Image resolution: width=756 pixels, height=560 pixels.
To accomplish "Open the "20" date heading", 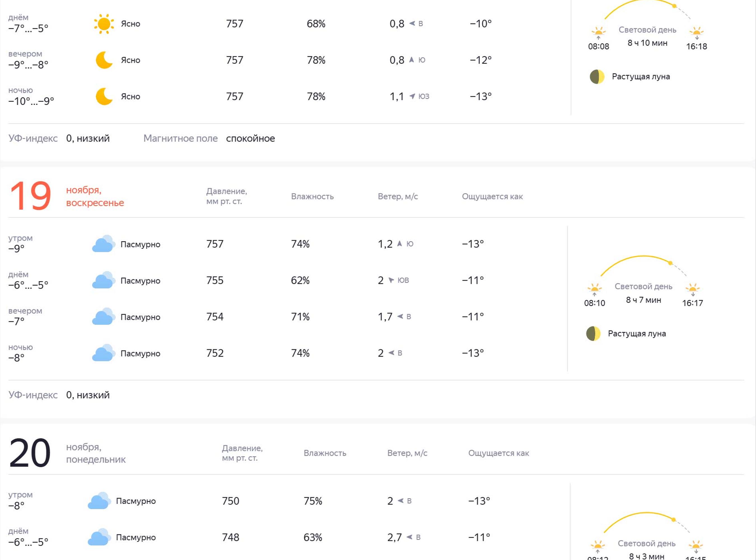I will coord(30,453).
